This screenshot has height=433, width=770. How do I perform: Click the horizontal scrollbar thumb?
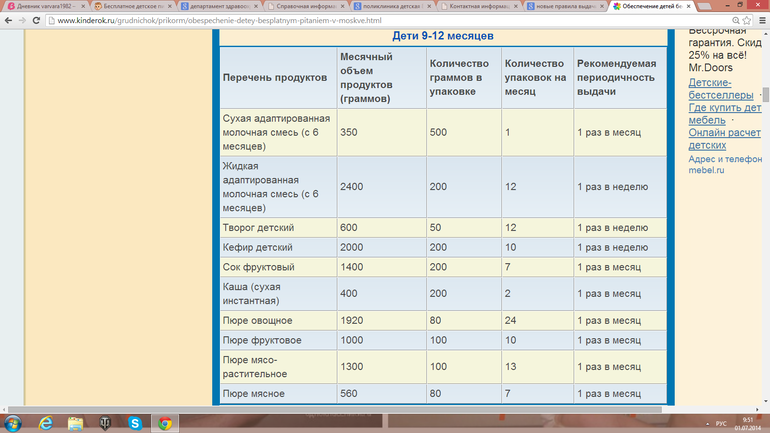click(335, 409)
